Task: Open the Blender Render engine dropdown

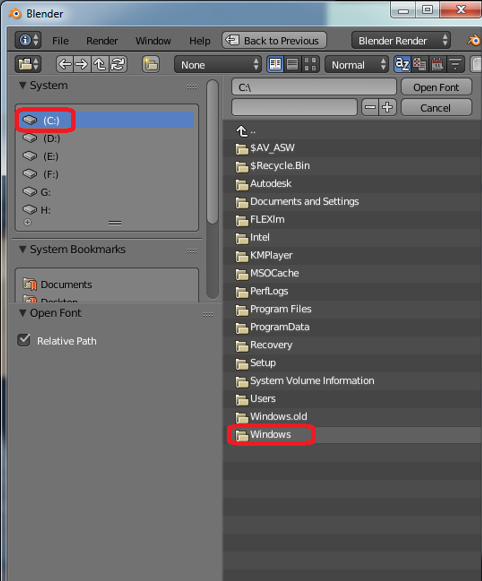Action: 401,40
